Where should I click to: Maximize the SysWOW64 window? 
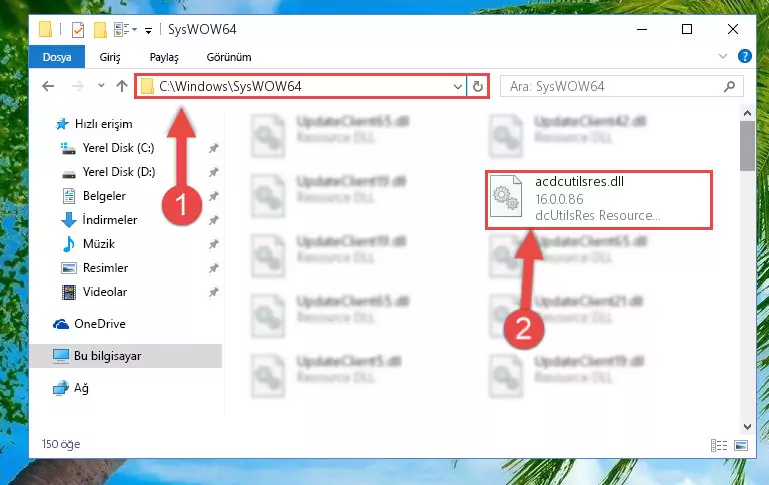[687, 29]
